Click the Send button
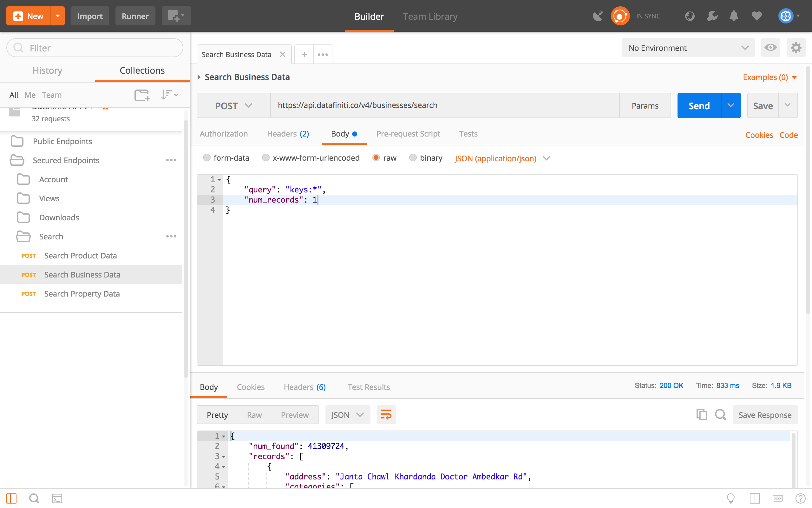 [699, 105]
